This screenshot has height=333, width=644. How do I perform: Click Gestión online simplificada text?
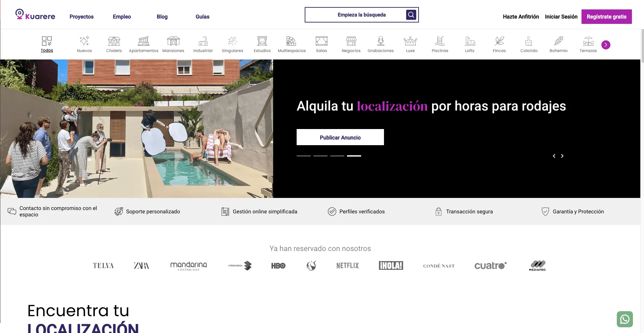click(x=265, y=211)
